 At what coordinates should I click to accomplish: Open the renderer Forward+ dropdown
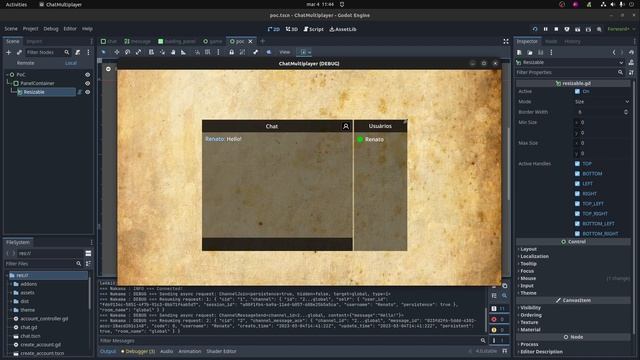click(x=620, y=29)
